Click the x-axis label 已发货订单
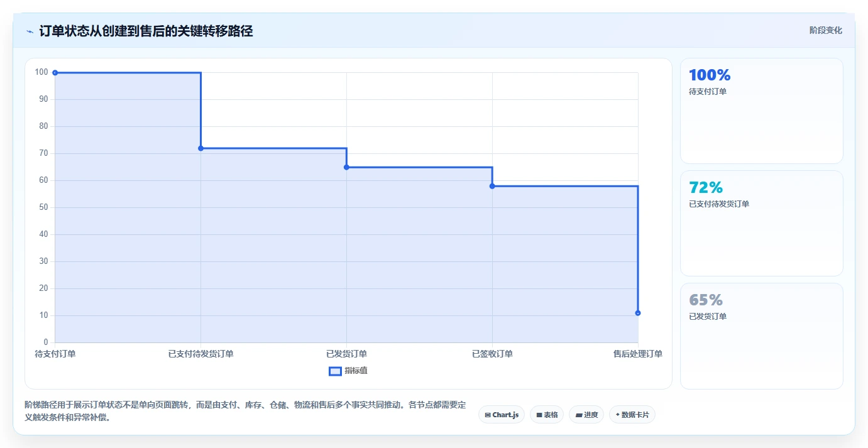Screen dimensions: 868x448 tap(346, 354)
